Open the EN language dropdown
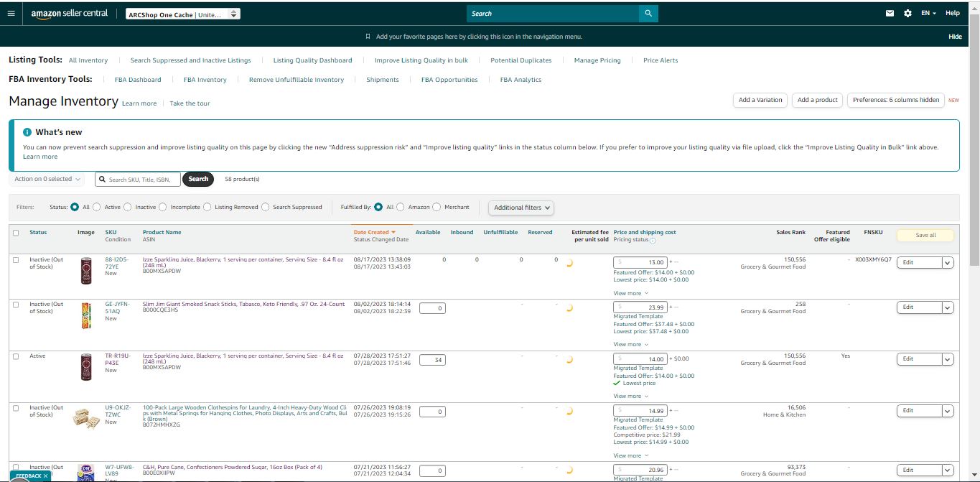 coord(928,14)
